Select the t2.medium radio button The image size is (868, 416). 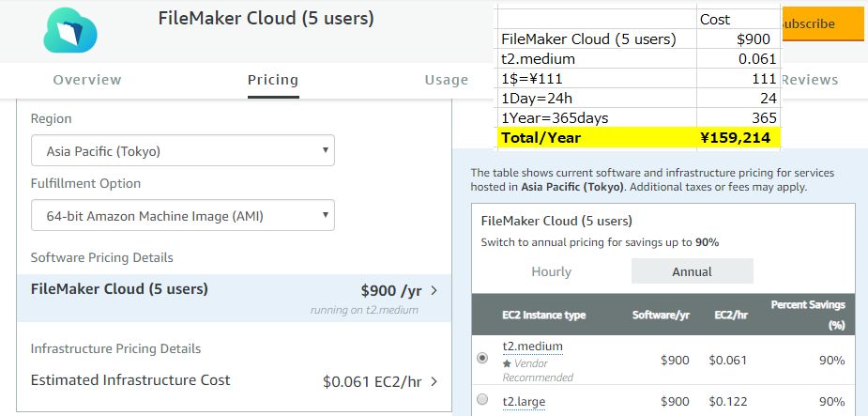point(482,358)
